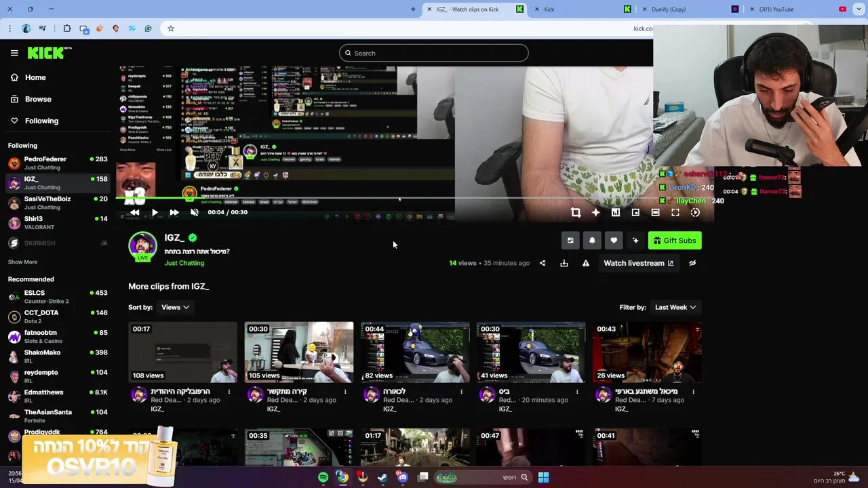Enter fullscreen in the player

click(675, 212)
